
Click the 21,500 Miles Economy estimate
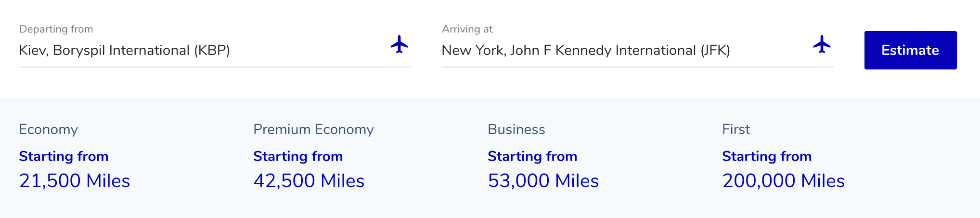click(x=75, y=181)
